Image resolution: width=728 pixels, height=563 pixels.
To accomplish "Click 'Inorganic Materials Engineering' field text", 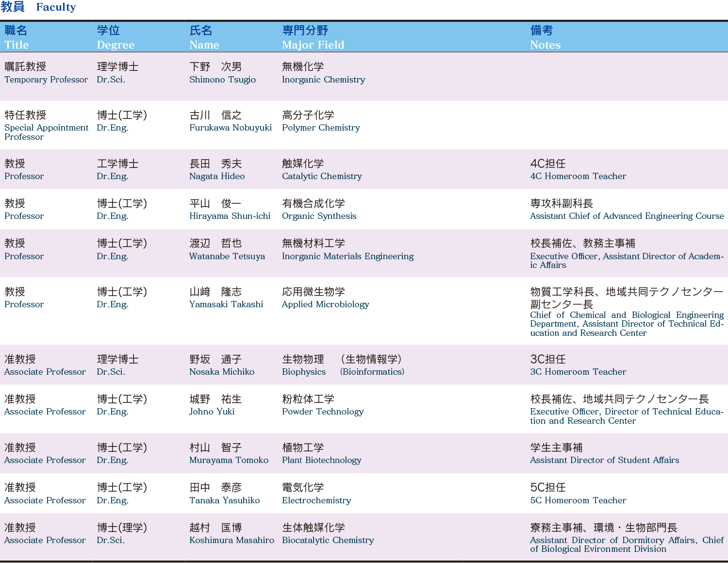I will (347, 256).
